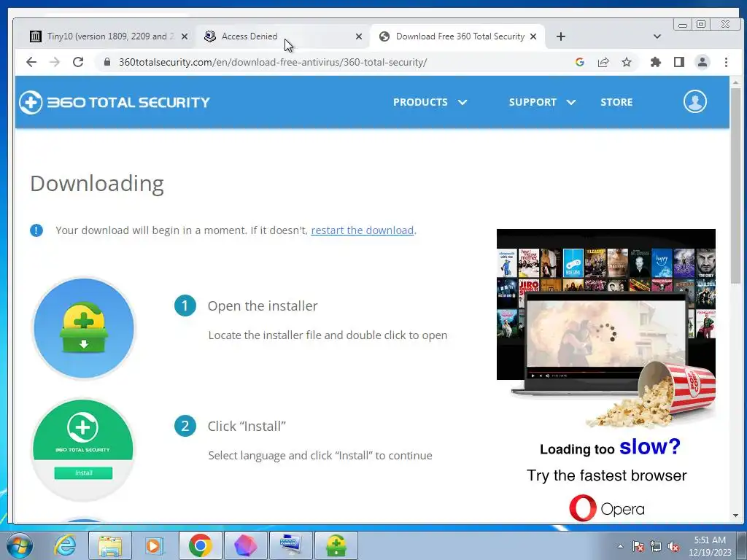Click the Action Center flag icon
Image resolution: width=747 pixels, height=560 pixels.
coord(638,546)
